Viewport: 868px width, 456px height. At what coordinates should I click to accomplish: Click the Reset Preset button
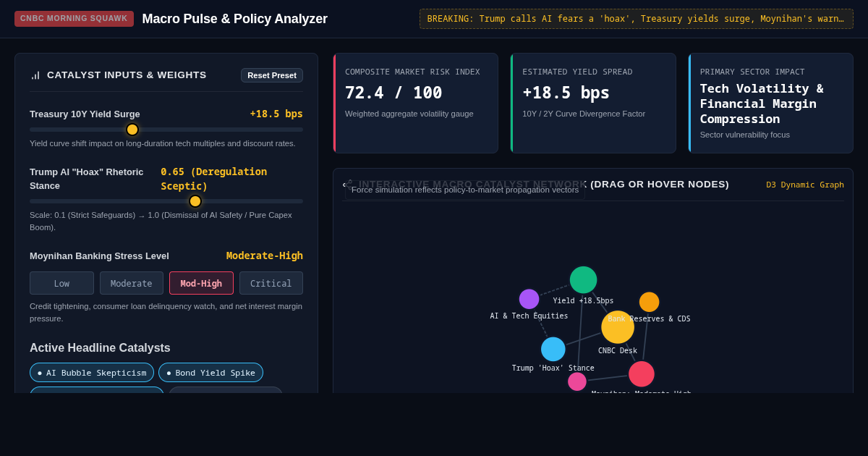272,75
